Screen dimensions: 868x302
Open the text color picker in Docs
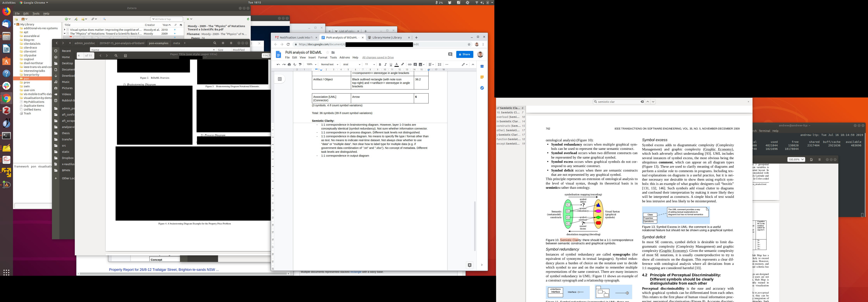point(397,65)
